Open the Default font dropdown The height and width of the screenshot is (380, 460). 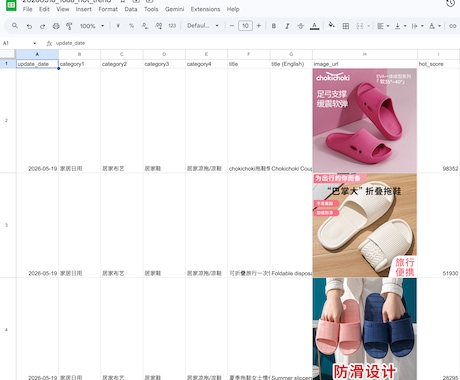tap(203, 26)
